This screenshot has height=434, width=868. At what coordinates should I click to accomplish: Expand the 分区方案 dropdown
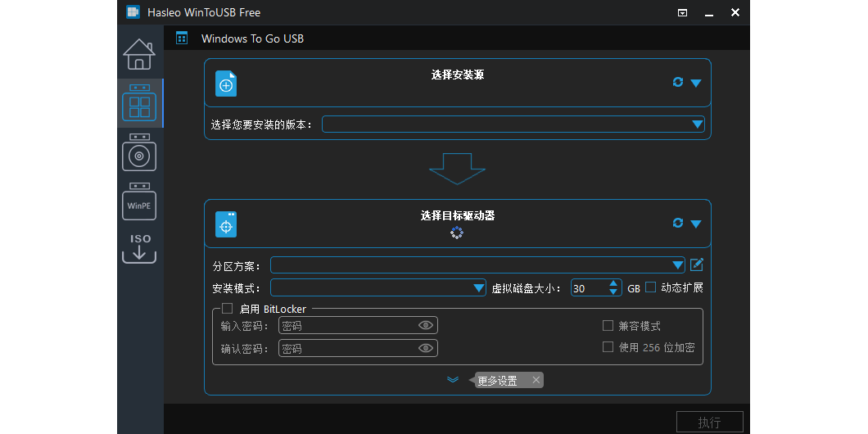[x=677, y=265]
